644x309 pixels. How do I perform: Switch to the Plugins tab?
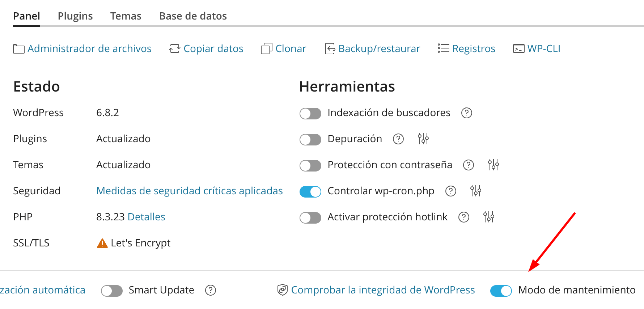pyautogui.click(x=75, y=16)
